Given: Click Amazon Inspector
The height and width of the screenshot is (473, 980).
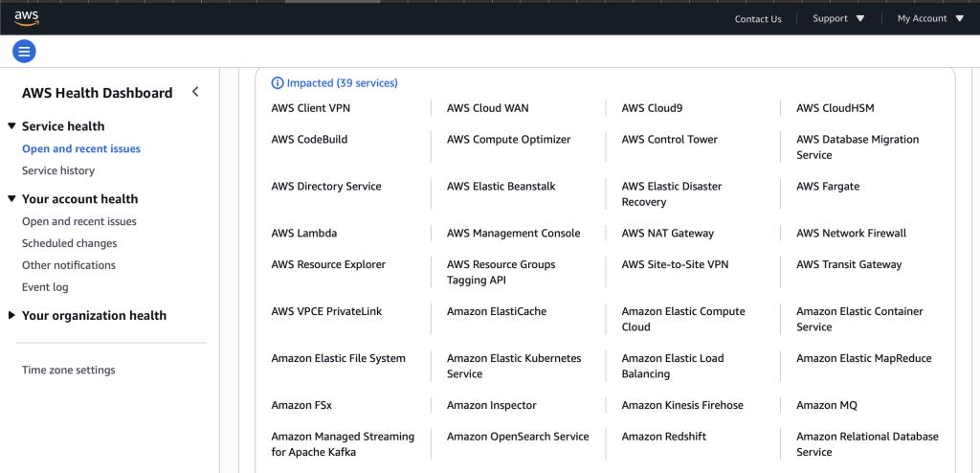Looking at the screenshot, I should [x=491, y=405].
